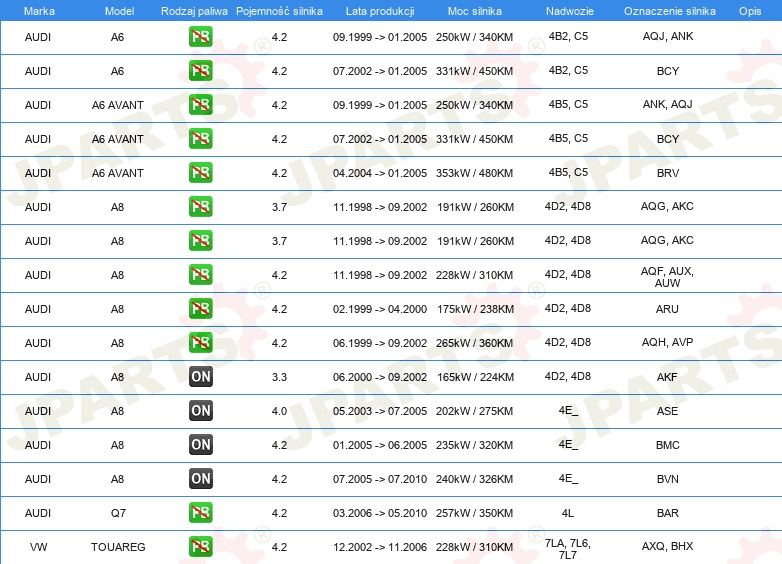The width and height of the screenshot is (782, 564).
Task: Click production years 02.1999 -> 04.2000
Action: tap(380, 309)
